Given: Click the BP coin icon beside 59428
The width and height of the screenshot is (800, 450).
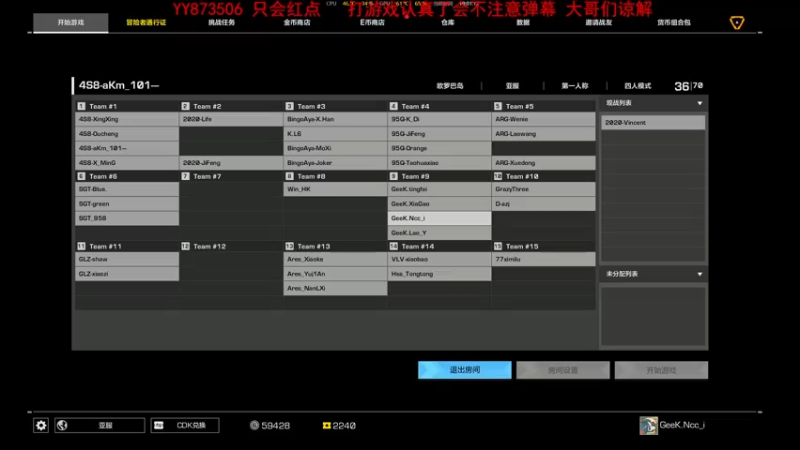Looking at the screenshot, I should click(x=254, y=425).
